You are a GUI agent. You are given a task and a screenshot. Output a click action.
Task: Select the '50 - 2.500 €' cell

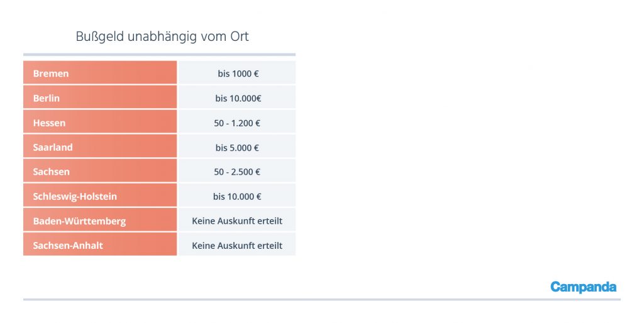coord(237,171)
